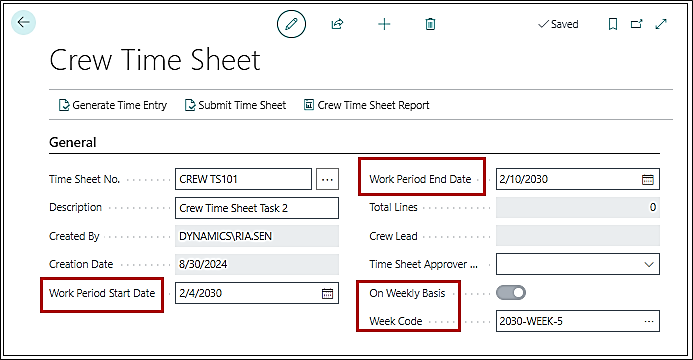Click the Creation Date value 8/30/2024
This screenshot has height=360, width=693.
tap(257, 264)
